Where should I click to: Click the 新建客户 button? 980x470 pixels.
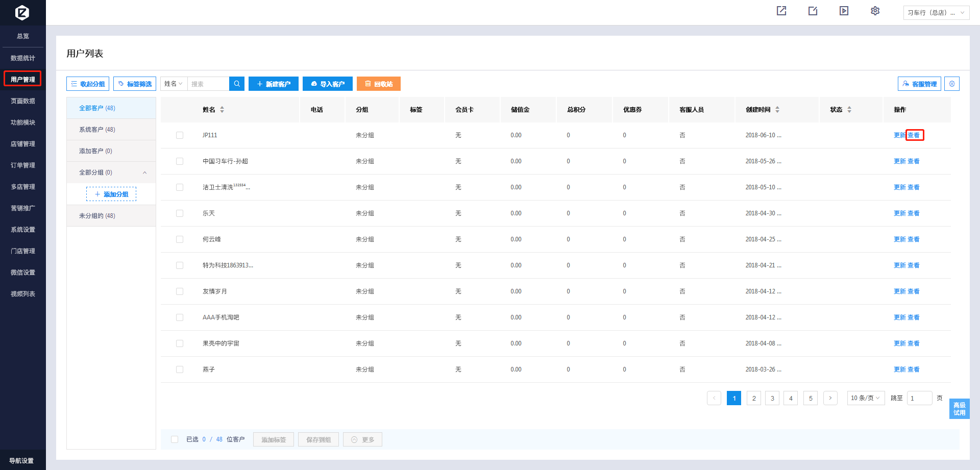(x=274, y=84)
